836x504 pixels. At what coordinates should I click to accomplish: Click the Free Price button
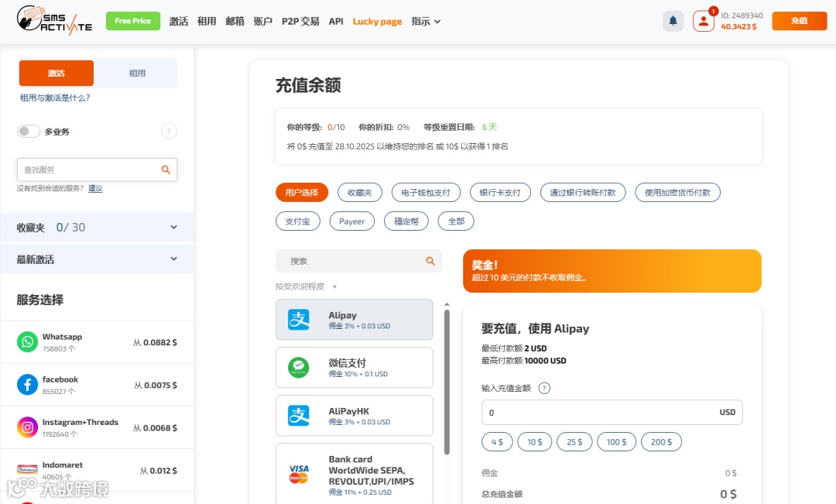click(x=133, y=21)
